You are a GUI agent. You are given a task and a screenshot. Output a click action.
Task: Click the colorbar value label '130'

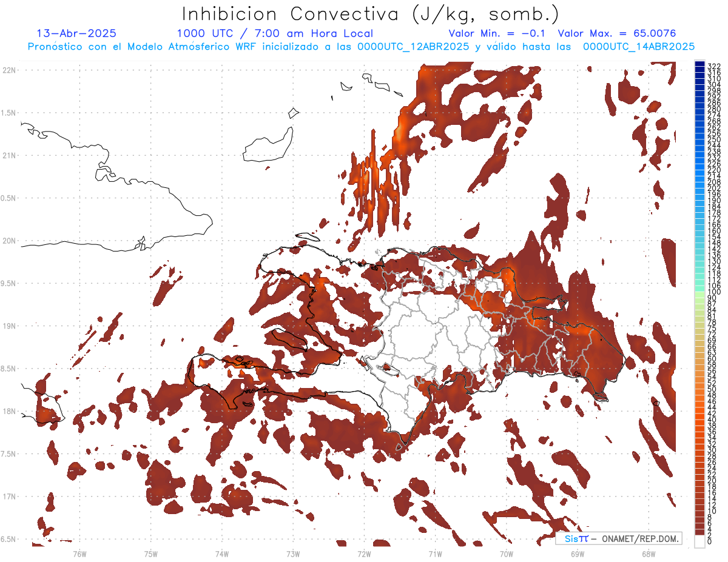713,261
